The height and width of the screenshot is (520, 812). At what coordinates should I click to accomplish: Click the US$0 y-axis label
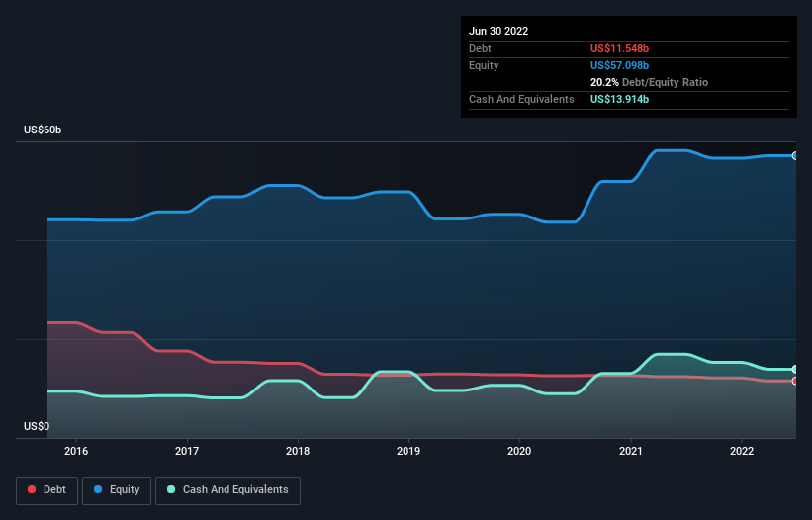(x=37, y=426)
